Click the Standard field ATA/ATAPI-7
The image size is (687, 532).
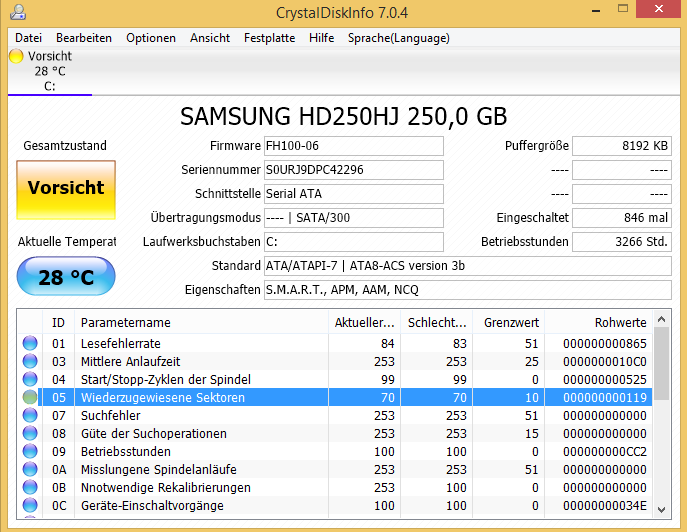(x=468, y=266)
